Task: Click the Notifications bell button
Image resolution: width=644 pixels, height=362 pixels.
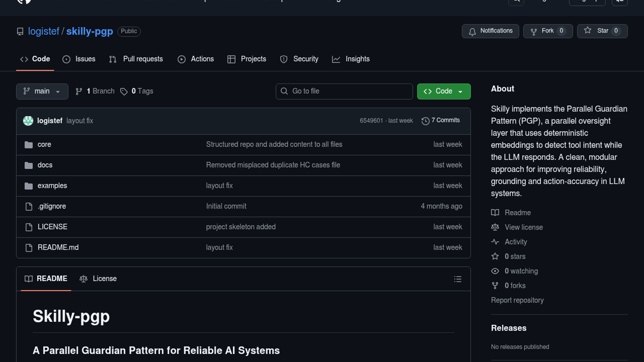Action: pyautogui.click(x=490, y=31)
